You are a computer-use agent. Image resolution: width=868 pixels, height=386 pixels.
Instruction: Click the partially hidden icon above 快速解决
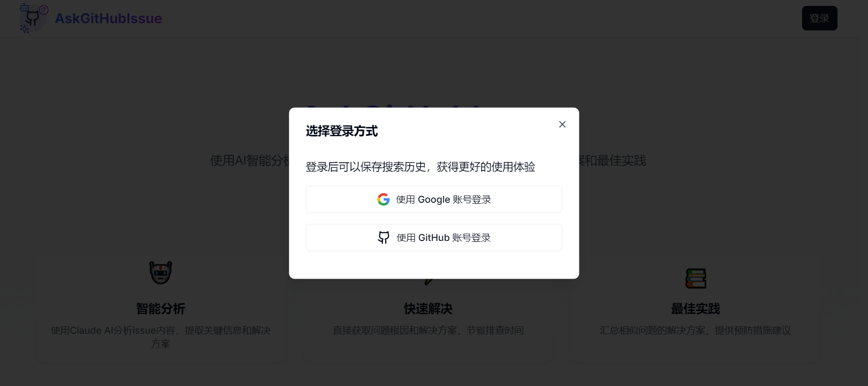point(428,282)
